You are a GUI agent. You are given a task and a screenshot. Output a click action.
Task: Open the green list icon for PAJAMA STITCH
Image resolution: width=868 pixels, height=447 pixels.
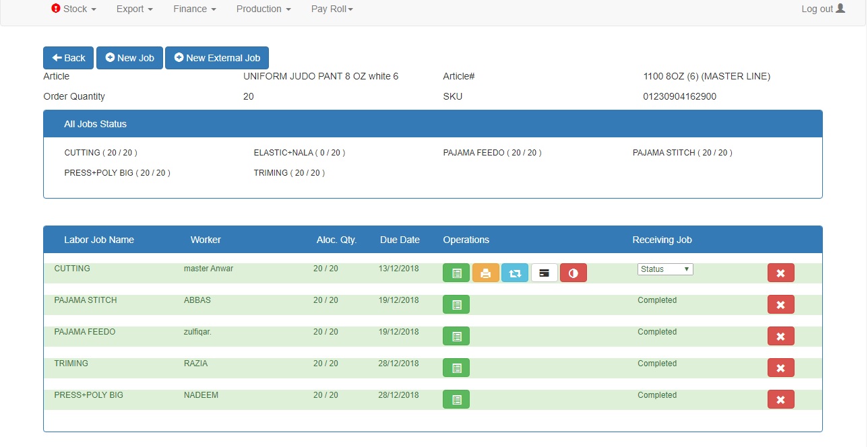(x=456, y=304)
